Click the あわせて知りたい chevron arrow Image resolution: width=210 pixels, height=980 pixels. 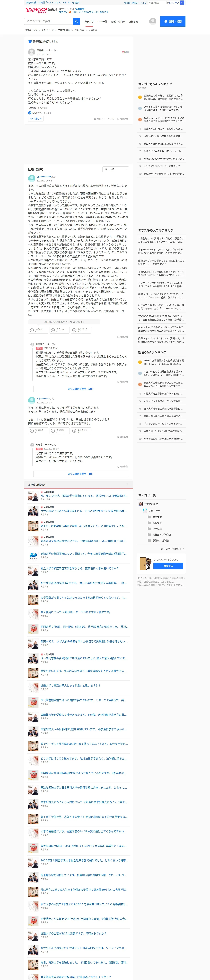pyautogui.click(x=127, y=484)
